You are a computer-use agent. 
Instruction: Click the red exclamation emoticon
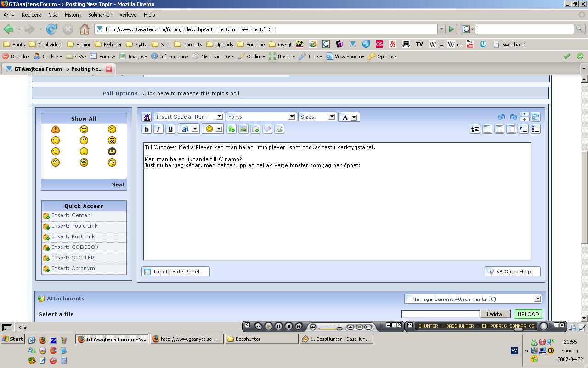56,129
